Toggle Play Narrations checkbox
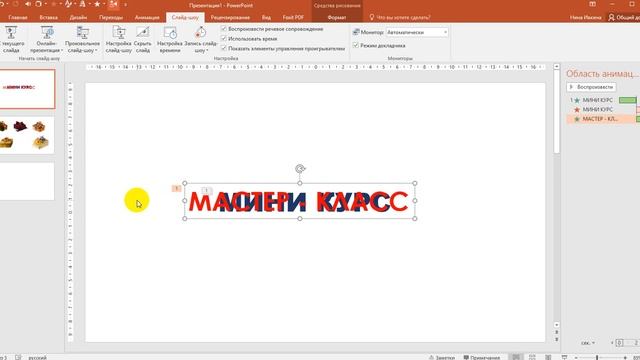This screenshot has height=360, width=640. pyautogui.click(x=224, y=29)
